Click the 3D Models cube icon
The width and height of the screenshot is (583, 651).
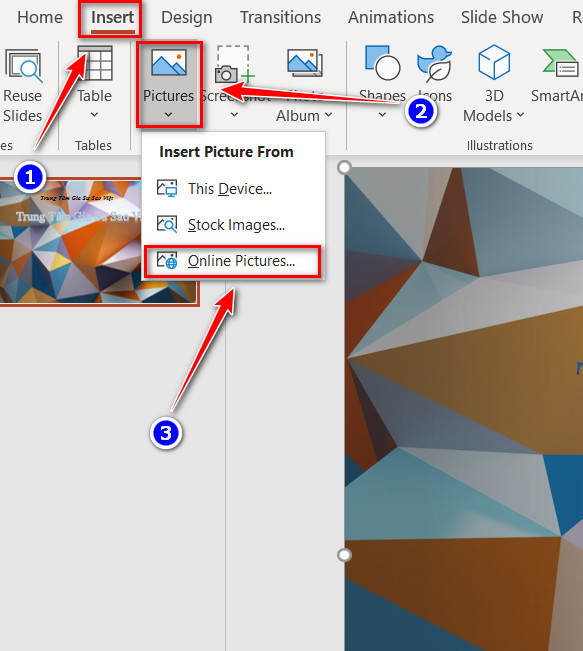click(494, 62)
